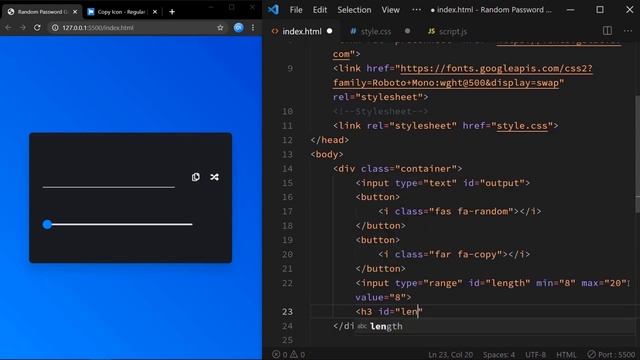Image resolution: width=640 pixels, height=360 pixels.
Task: Open editor More Actions ellipsis
Action: click(x=628, y=31)
